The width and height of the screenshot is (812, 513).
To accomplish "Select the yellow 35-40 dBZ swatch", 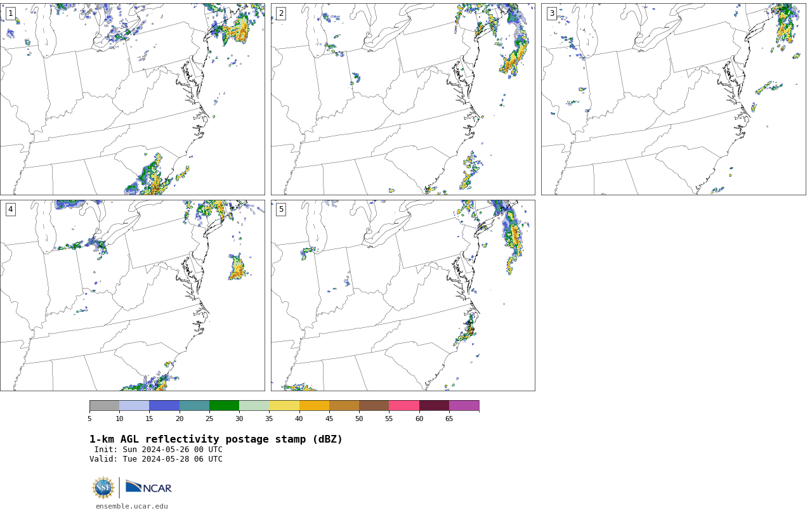I will 284,406.
